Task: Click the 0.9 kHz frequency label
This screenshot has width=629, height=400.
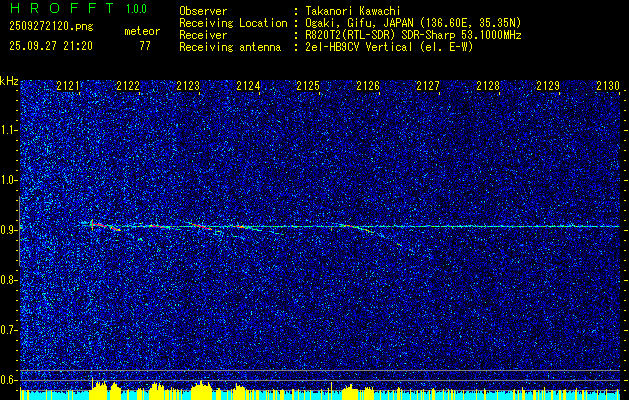Action: 9,230
